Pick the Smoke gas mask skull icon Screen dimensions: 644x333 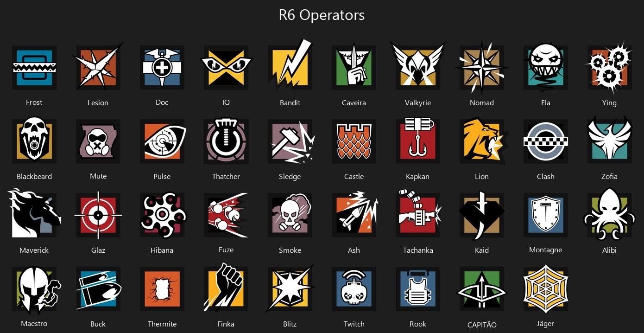tap(290, 215)
